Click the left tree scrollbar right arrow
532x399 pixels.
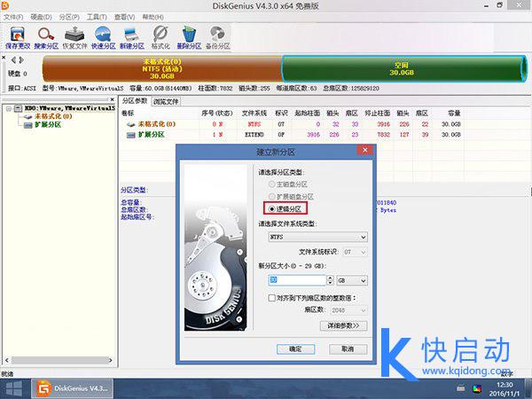pos(110,360)
